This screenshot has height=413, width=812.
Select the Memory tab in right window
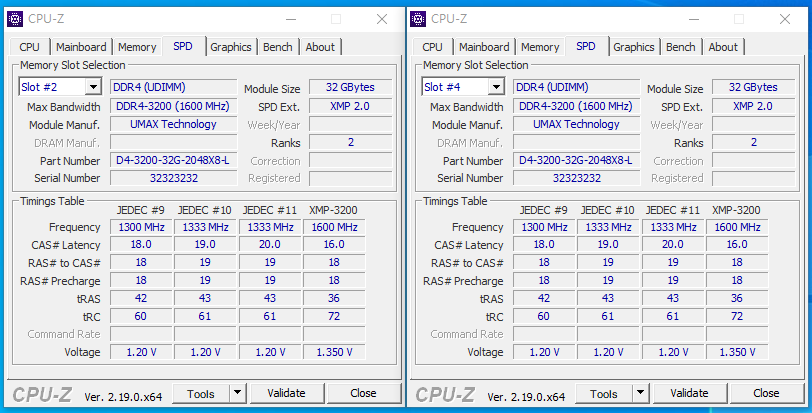coord(540,47)
